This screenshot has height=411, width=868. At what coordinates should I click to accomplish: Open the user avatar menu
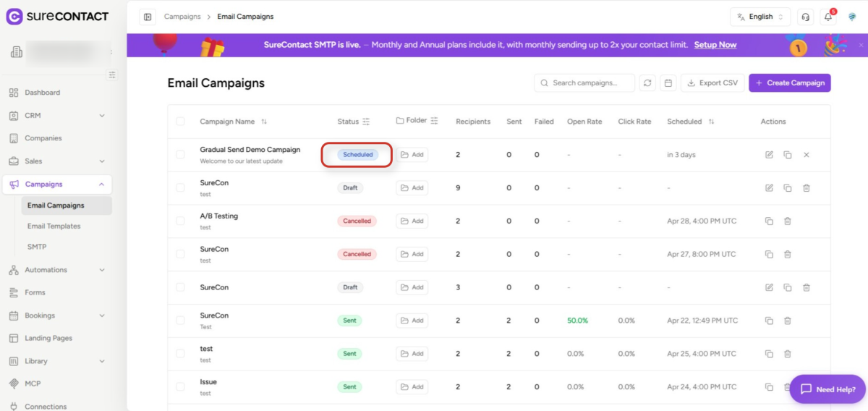pyautogui.click(x=852, y=17)
